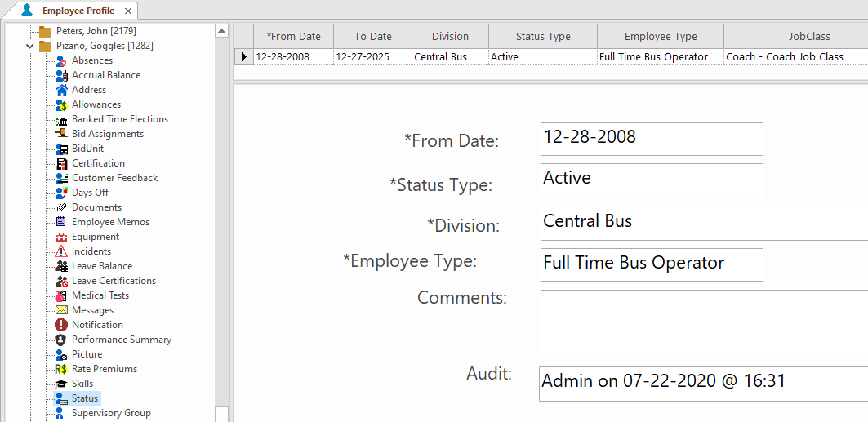Sort by the To Date column header
Screen dimensions: 868x422
pyautogui.click(x=372, y=37)
